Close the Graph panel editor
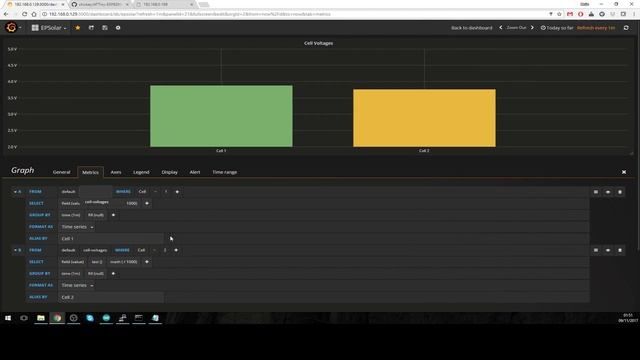The height and width of the screenshot is (360, 640). coord(624,172)
